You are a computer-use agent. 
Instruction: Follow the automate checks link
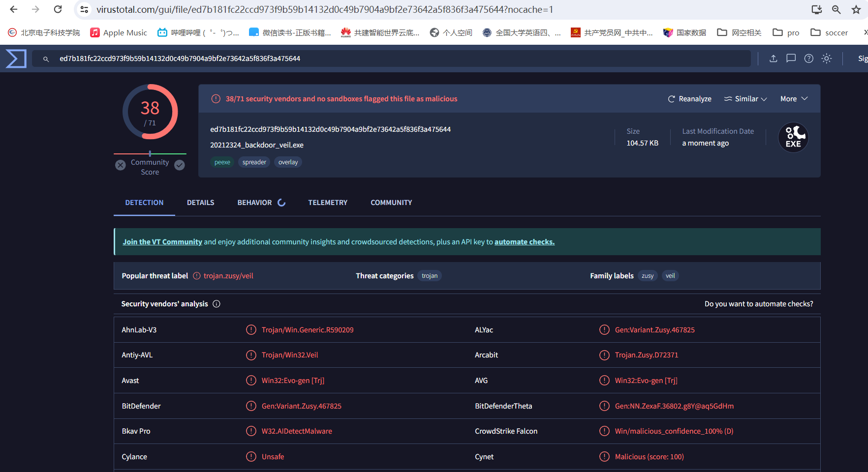pos(525,242)
